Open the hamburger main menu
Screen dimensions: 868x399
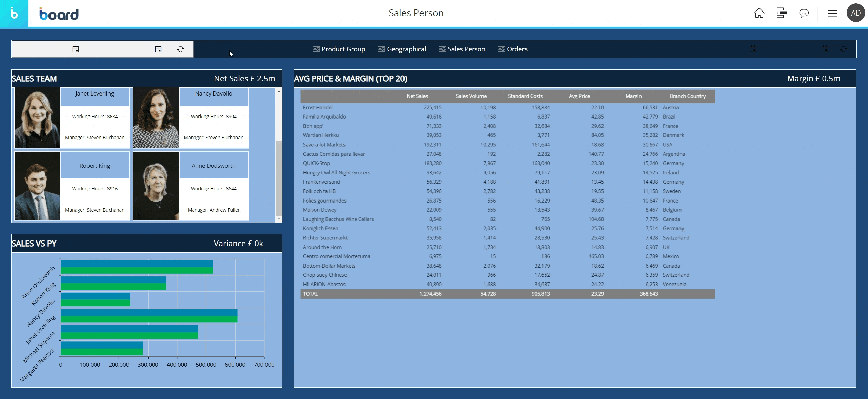[x=832, y=14]
